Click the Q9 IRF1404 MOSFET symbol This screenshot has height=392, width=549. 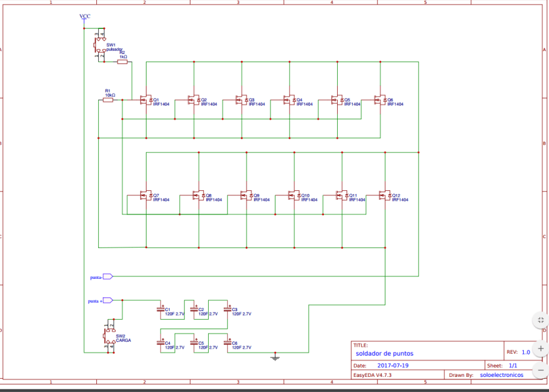246,195
